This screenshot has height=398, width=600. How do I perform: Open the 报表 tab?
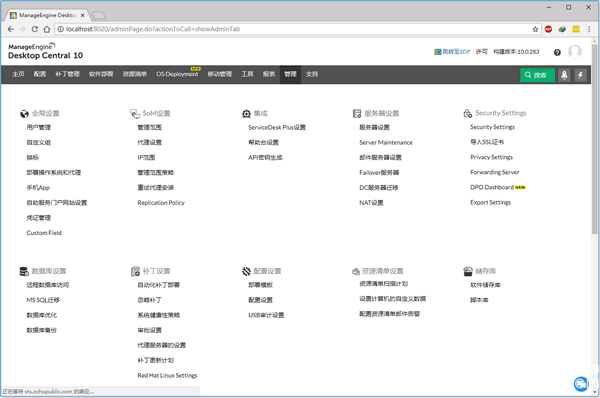269,74
